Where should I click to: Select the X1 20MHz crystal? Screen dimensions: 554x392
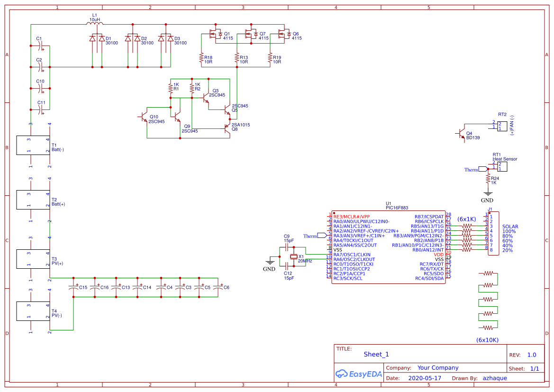point(294,256)
